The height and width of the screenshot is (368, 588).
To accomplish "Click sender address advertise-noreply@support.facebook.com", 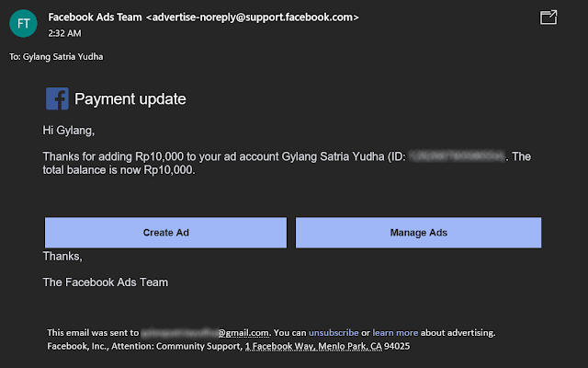I will [253, 17].
